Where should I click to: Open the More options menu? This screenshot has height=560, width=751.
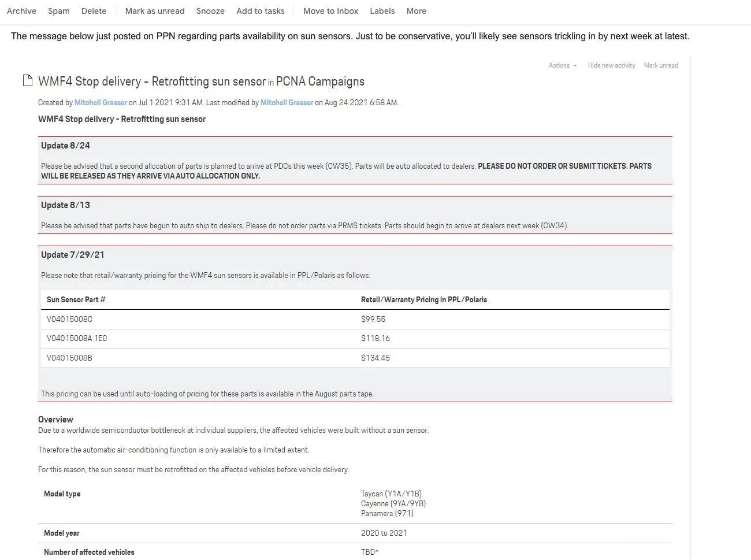[x=417, y=11]
